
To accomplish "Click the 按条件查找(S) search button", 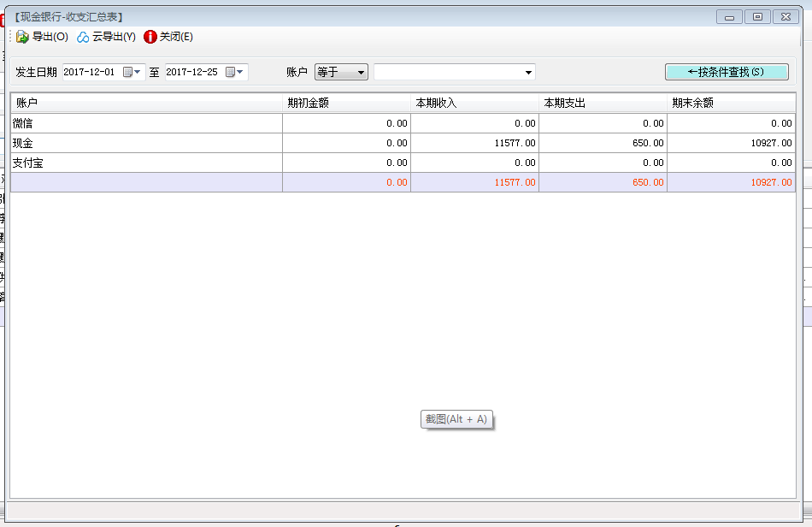I will coord(727,72).
